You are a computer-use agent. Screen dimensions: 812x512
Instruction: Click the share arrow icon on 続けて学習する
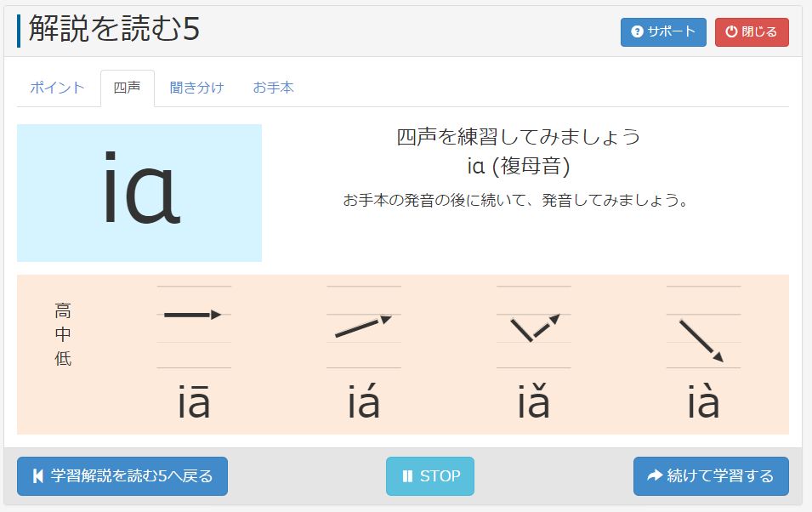coord(654,476)
